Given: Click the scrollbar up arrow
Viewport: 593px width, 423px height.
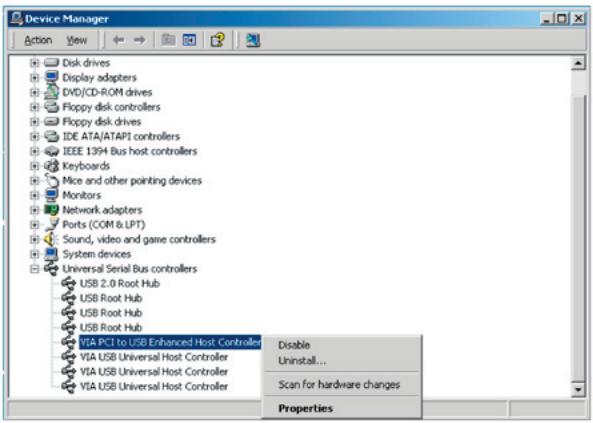Looking at the screenshot, I should pyautogui.click(x=578, y=63).
